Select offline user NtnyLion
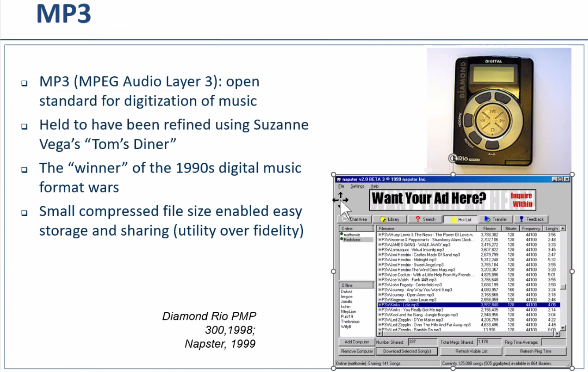The height and width of the screenshot is (372, 588). pos(348,312)
